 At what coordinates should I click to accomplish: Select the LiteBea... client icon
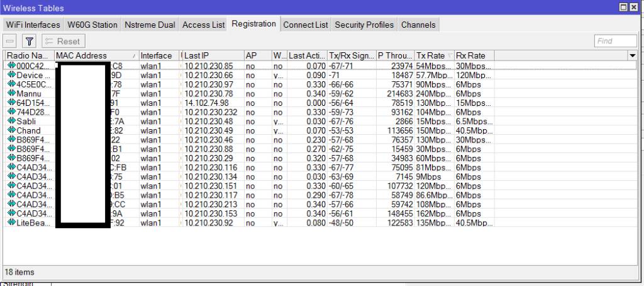click(x=11, y=222)
